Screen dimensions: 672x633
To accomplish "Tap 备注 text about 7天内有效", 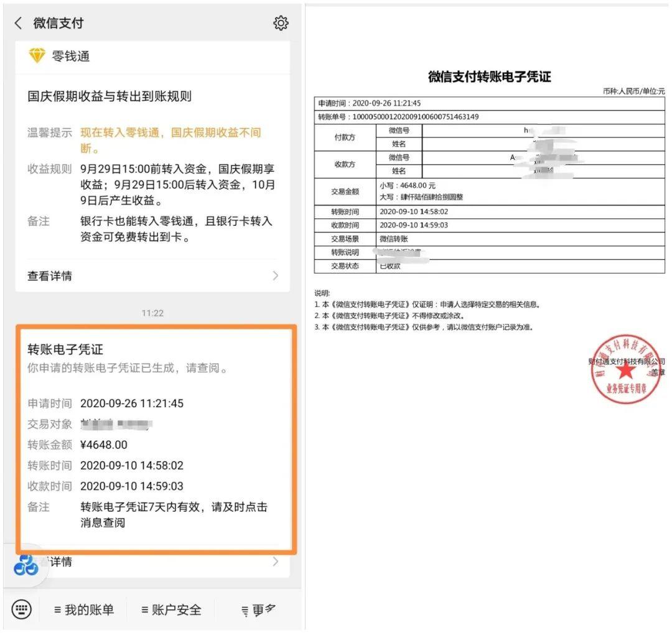I will coord(174,515).
